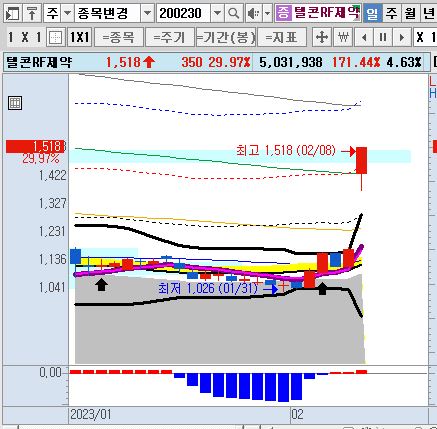Click the won currency symbol icon
Screen dimensions: 437x429
[343, 37]
